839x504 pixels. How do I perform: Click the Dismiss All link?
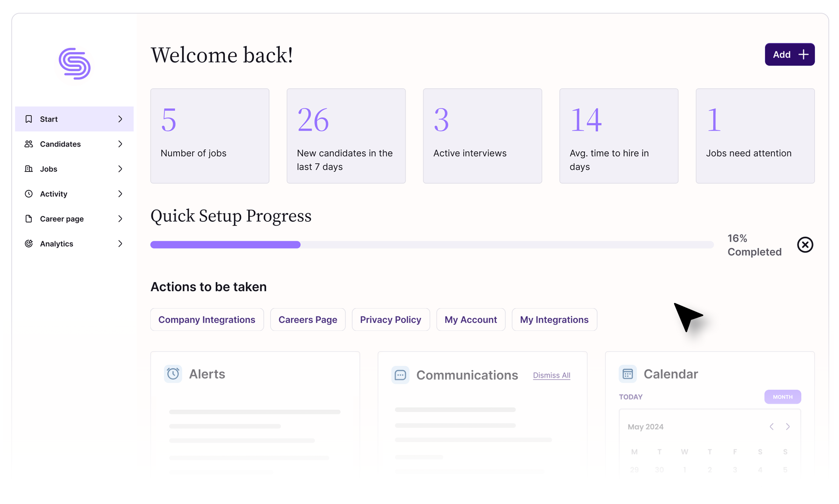551,375
